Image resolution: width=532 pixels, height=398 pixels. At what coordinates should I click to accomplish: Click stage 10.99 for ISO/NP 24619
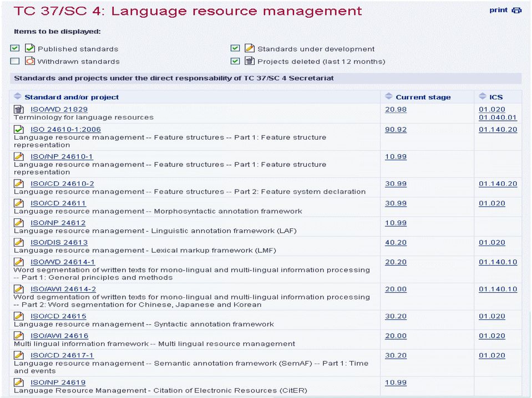tap(396, 382)
